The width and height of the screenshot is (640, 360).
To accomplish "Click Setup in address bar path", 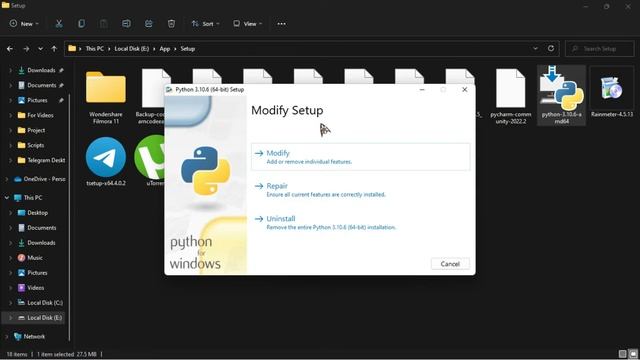I will [x=188, y=49].
